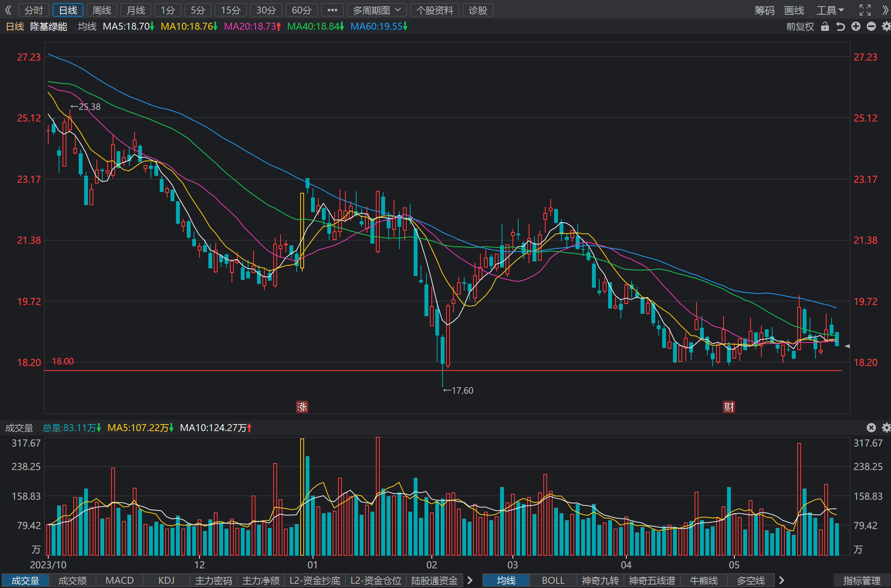Select the 60分 minute period
The image size is (891, 588).
[301, 10]
